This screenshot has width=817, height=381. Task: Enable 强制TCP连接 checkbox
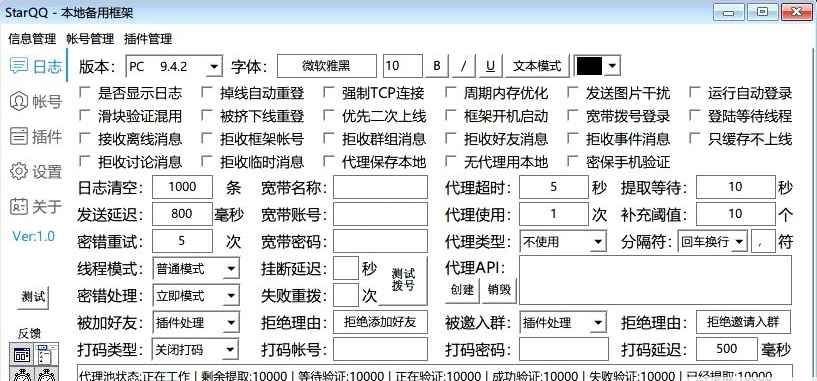pos(328,93)
